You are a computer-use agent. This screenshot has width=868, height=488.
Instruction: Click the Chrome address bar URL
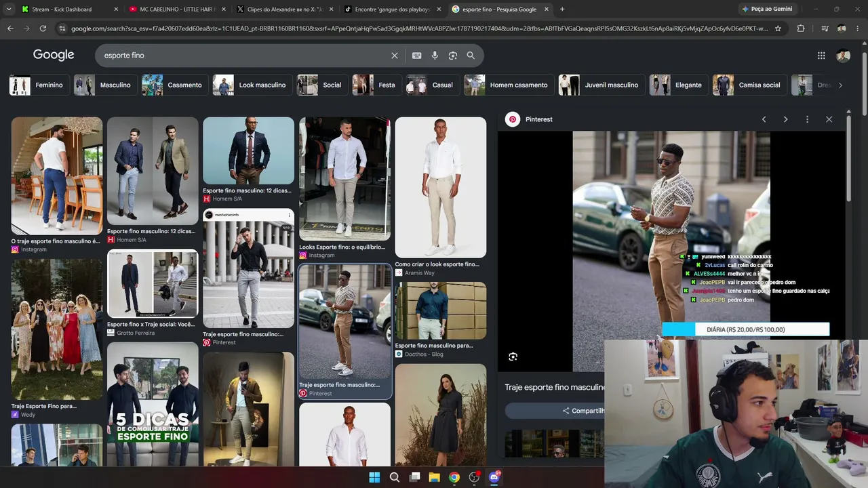[419, 28]
